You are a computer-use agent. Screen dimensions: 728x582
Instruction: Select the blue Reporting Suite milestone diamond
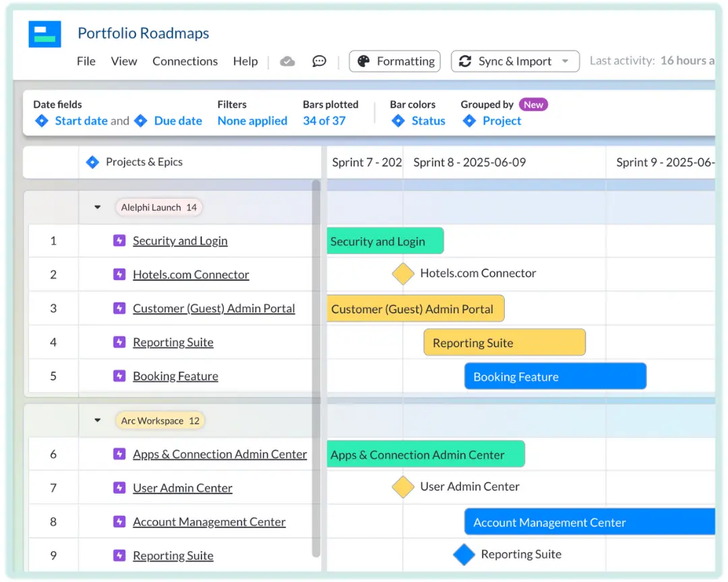[464, 554]
